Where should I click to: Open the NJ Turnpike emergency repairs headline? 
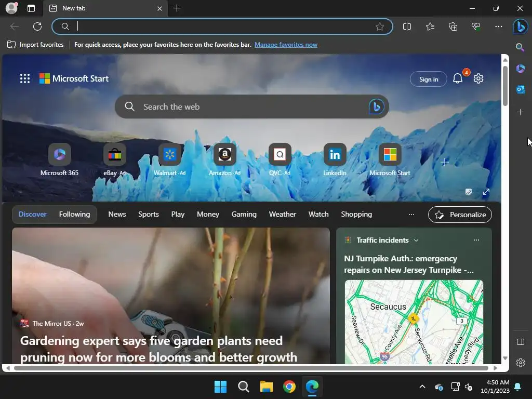[x=409, y=264]
